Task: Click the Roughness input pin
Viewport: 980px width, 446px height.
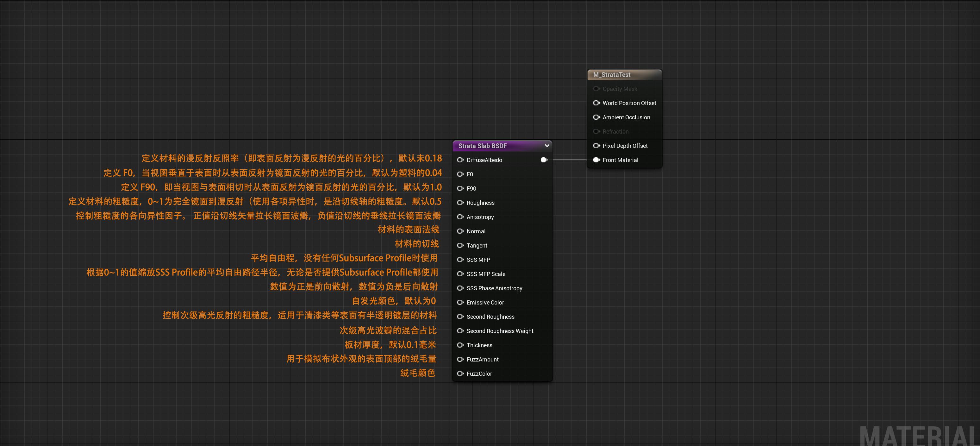Action: (460, 203)
